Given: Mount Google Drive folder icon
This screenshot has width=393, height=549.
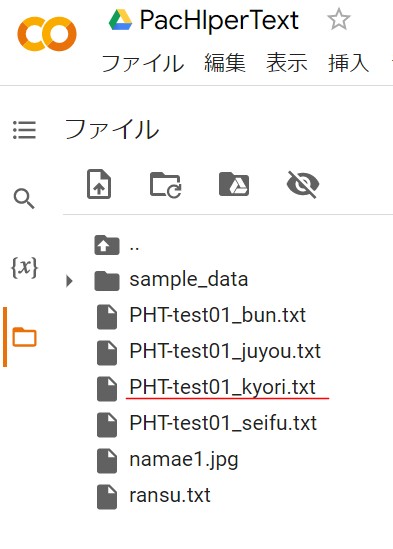Looking at the screenshot, I should (234, 184).
